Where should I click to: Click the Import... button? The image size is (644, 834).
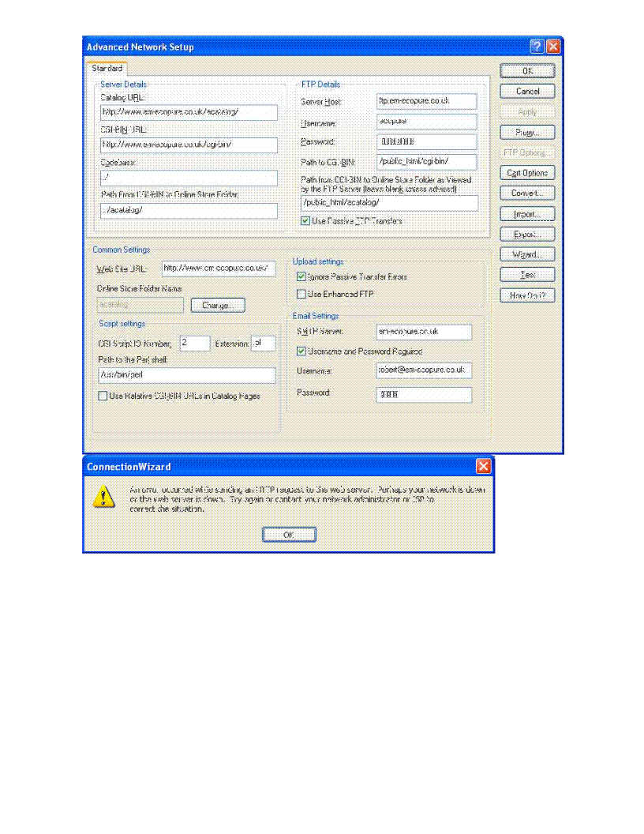tap(527, 214)
